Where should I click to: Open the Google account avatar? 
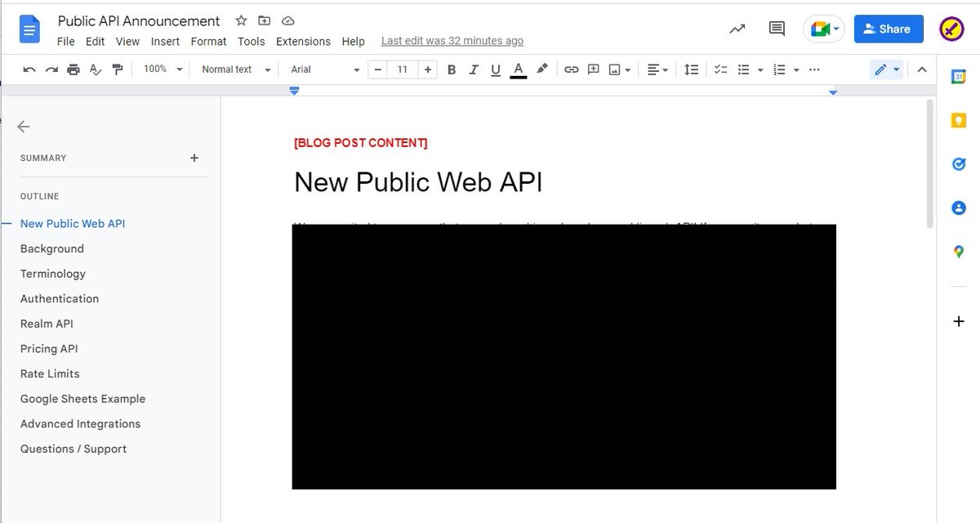[x=951, y=29]
